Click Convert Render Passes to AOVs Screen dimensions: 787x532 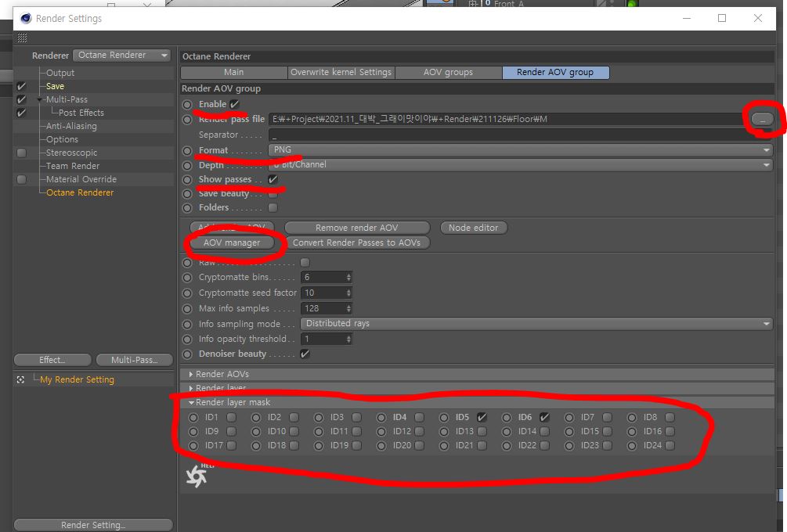tap(357, 243)
